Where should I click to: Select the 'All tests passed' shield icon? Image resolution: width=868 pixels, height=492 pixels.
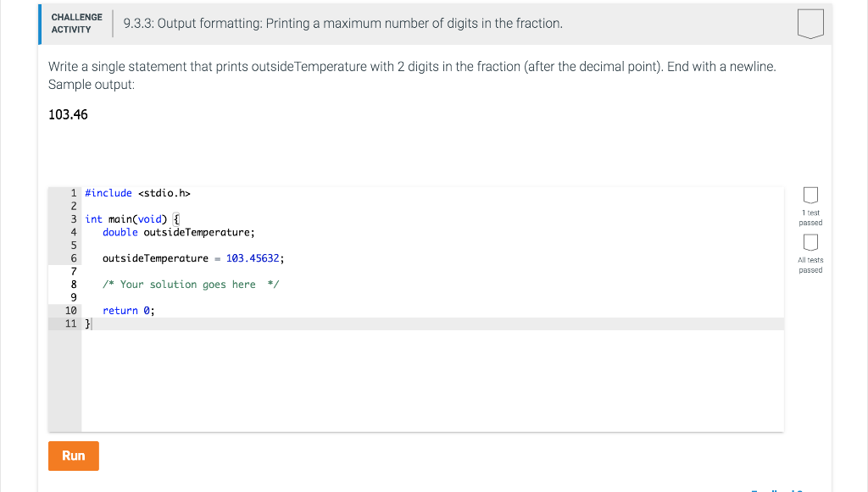click(x=810, y=242)
